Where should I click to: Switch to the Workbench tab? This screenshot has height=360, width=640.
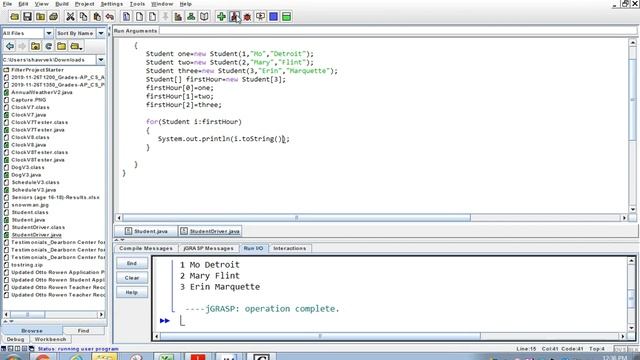point(50,339)
